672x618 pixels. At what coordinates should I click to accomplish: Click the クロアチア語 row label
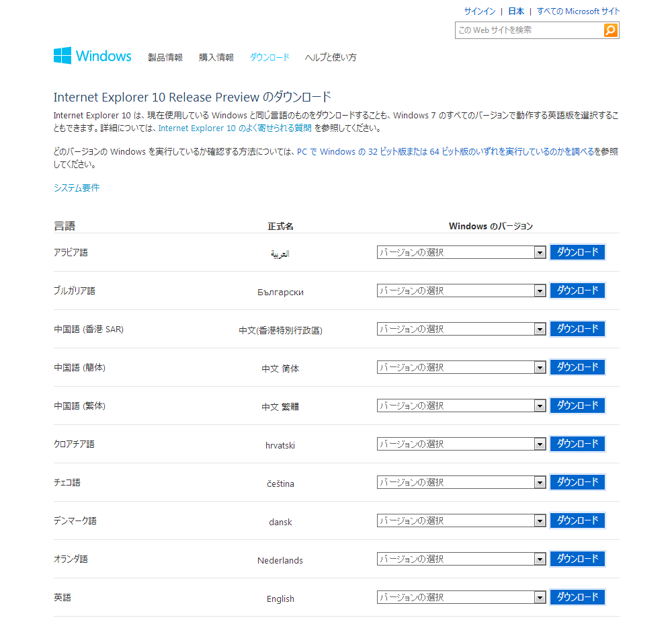point(74,444)
